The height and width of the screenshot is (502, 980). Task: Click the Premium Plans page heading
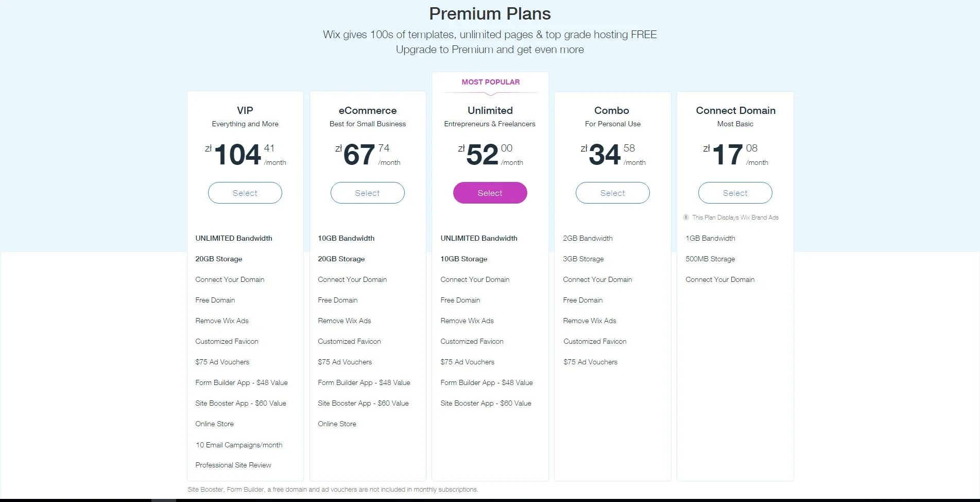pyautogui.click(x=490, y=13)
